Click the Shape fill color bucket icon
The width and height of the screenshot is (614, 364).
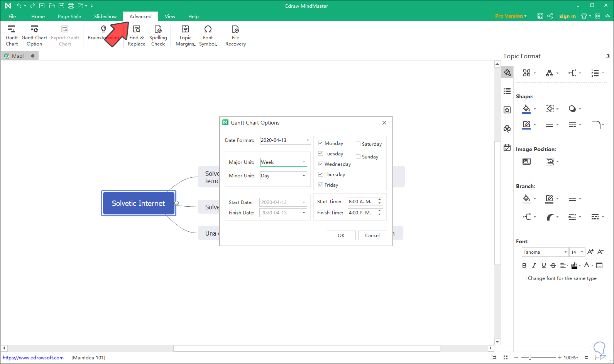tap(526, 109)
